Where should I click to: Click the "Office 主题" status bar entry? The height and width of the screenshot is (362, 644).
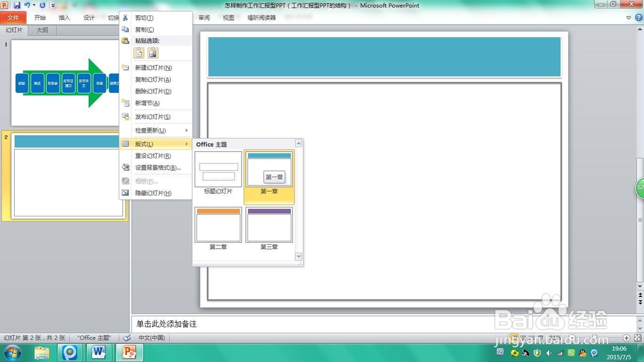[94, 338]
